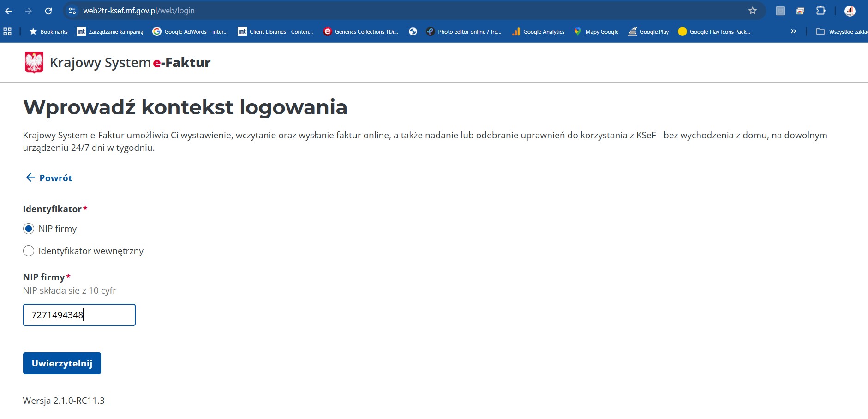The image size is (868, 419).
Task: Go back using the Powrót link
Action: click(x=49, y=178)
